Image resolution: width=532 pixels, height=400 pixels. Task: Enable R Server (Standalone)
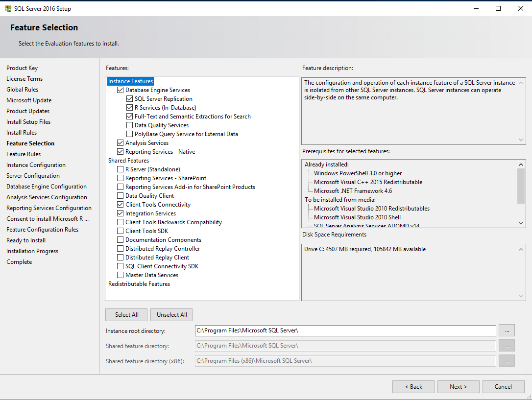pyautogui.click(x=120, y=169)
